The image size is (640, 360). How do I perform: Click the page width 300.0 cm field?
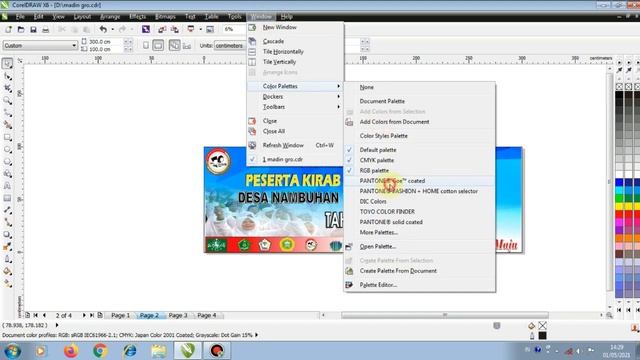click(105, 42)
